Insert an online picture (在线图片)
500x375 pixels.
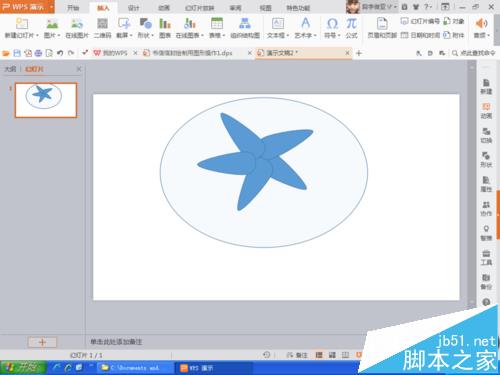pyautogui.click(x=77, y=28)
